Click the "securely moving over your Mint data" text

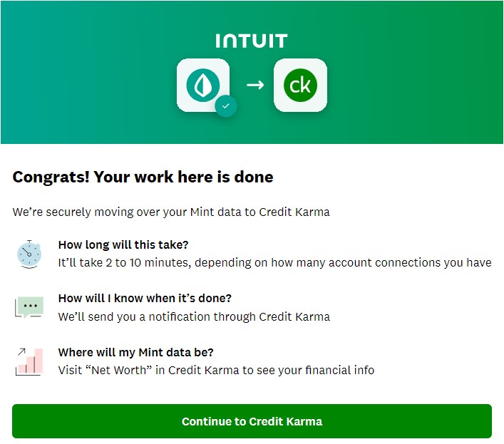171,212
